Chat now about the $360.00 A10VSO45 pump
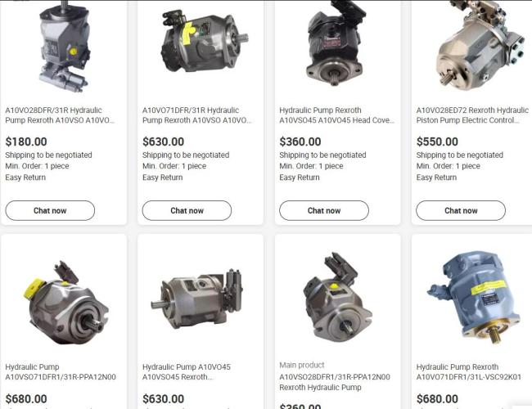 click(x=324, y=210)
